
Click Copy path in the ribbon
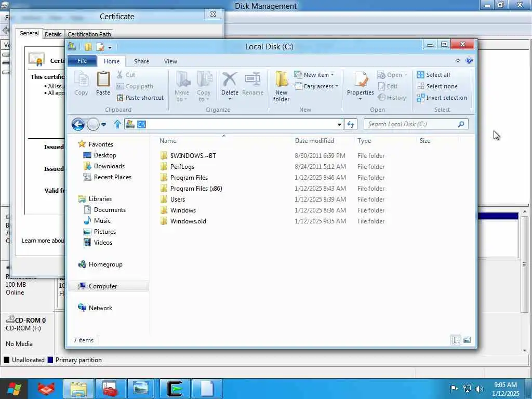tap(135, 86)
